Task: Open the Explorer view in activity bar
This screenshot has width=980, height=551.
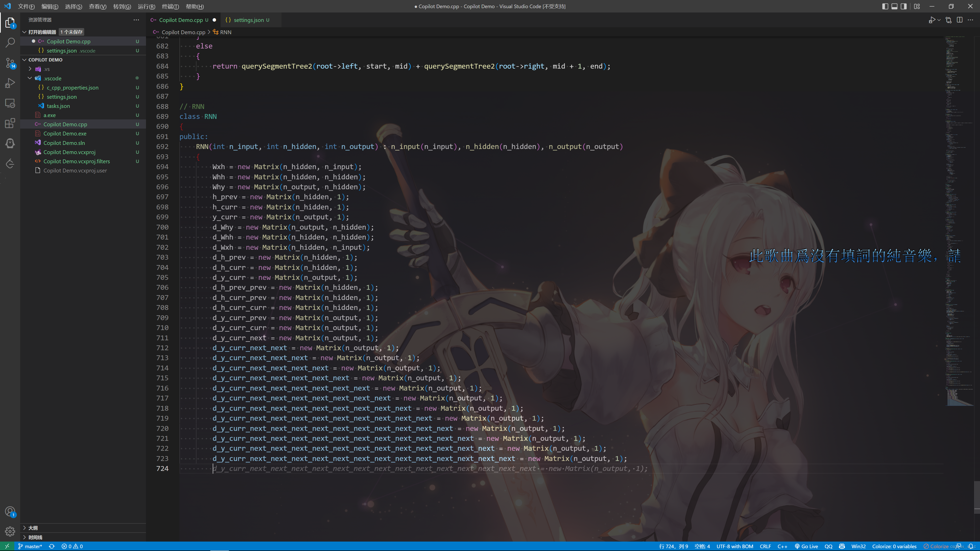Action: 10,23
